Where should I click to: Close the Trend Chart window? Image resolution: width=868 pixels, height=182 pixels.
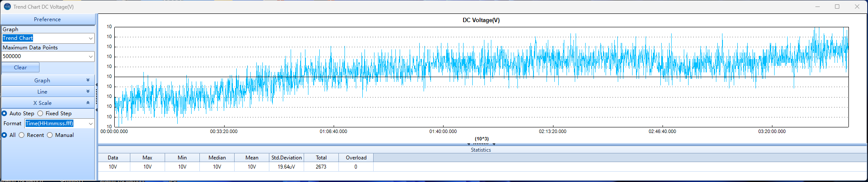pyautogui.click(x=857, y=6)
